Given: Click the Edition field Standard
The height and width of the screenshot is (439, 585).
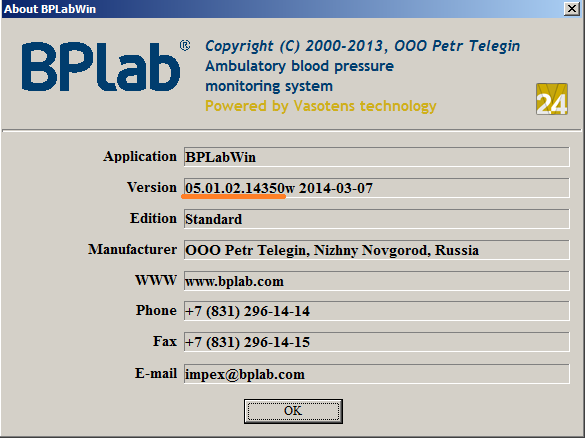Looking at the screenshot, I should tap(376, 219).
